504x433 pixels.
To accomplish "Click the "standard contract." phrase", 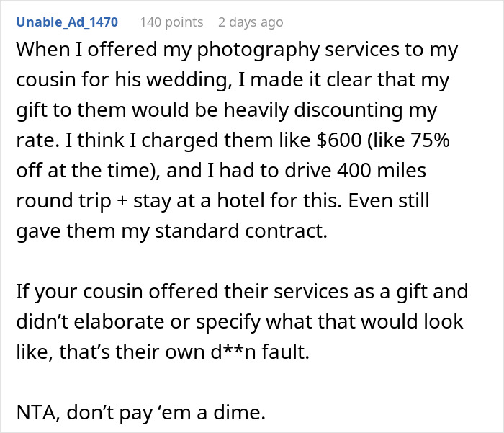I will click(x=241, y=231).
